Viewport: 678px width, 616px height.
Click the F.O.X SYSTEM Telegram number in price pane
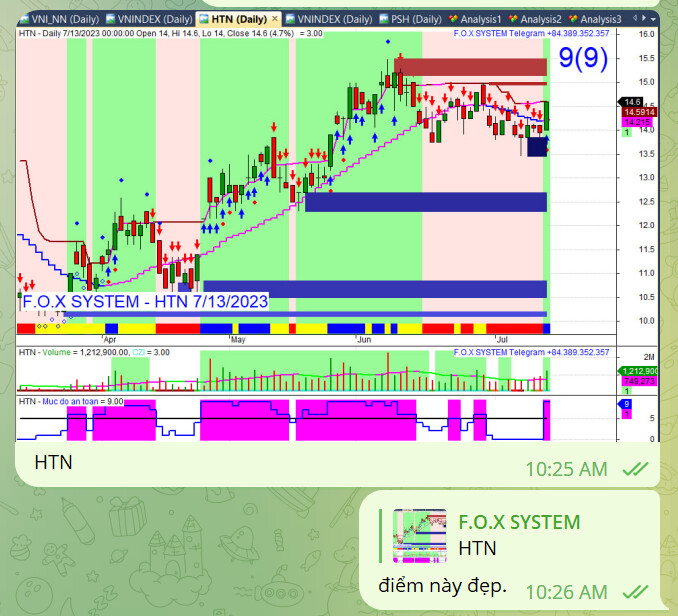coord(531,33)
